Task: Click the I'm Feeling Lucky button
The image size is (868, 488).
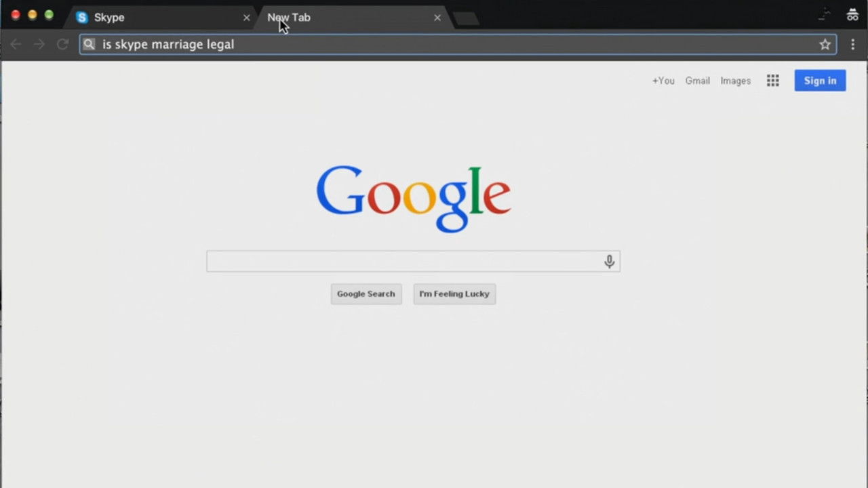Action: [x=454, y=293]
